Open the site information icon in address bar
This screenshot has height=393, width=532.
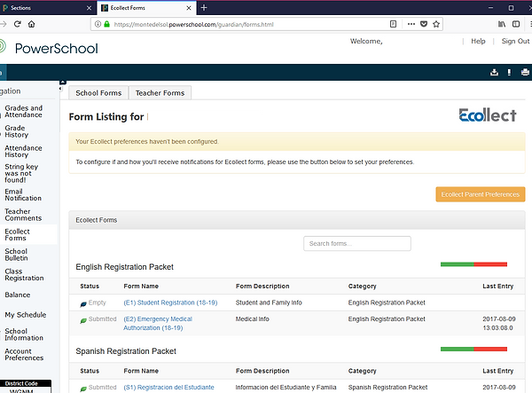[98, 24]
